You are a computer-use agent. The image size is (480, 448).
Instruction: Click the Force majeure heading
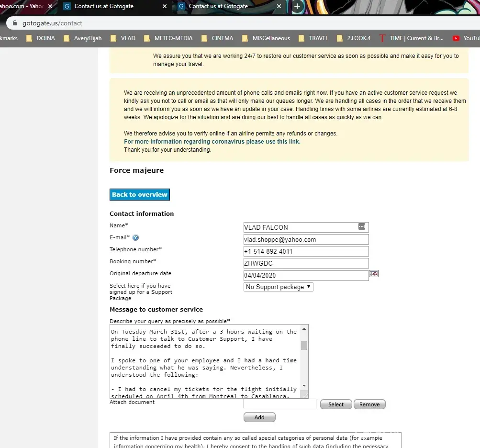[136, 170]
